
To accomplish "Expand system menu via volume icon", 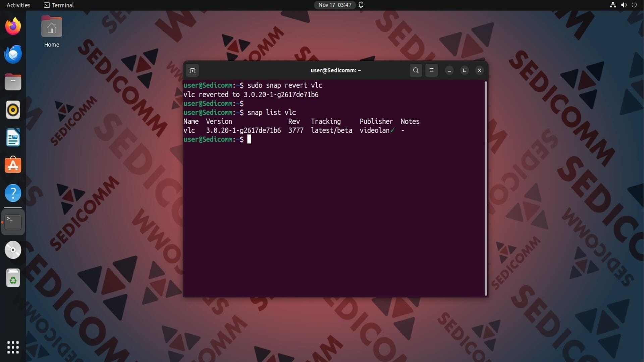I will 624,5.
